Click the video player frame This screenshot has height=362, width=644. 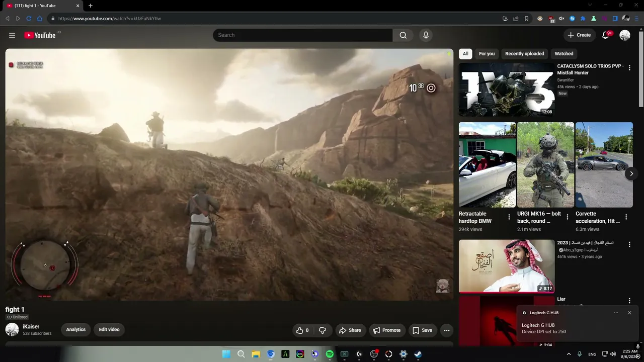coord(229,174)
